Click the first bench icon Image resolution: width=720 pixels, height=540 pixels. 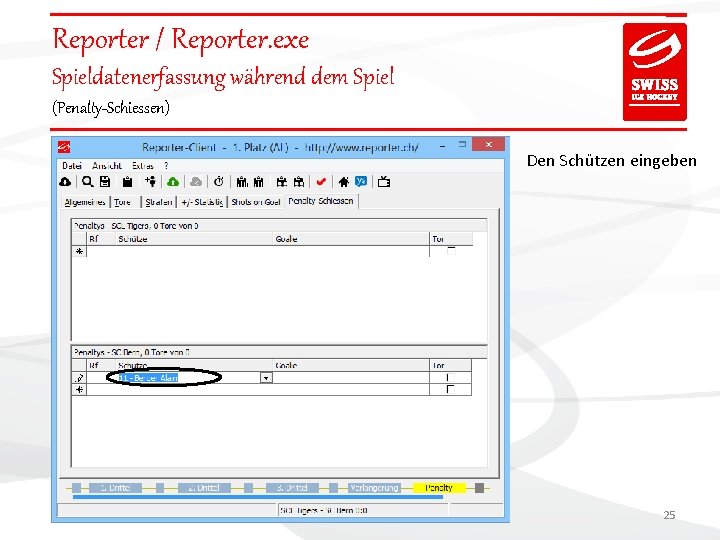click(x=282, y=182)
